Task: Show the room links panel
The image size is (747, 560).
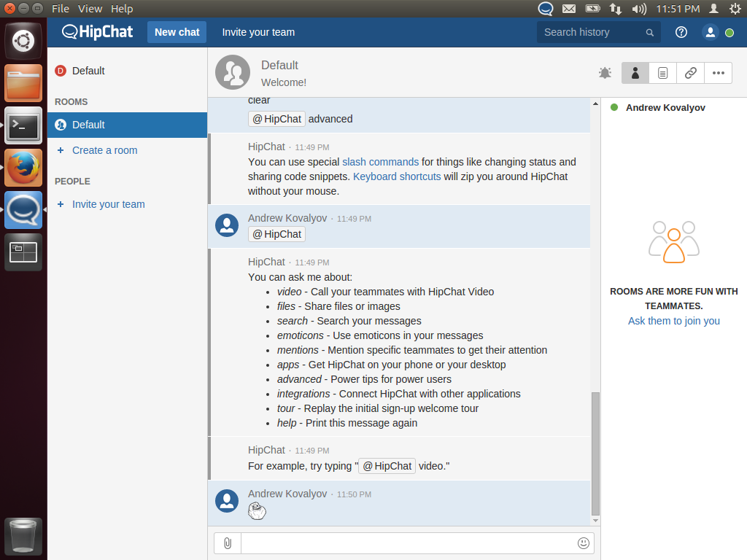Action: click(x=690, y=73)
